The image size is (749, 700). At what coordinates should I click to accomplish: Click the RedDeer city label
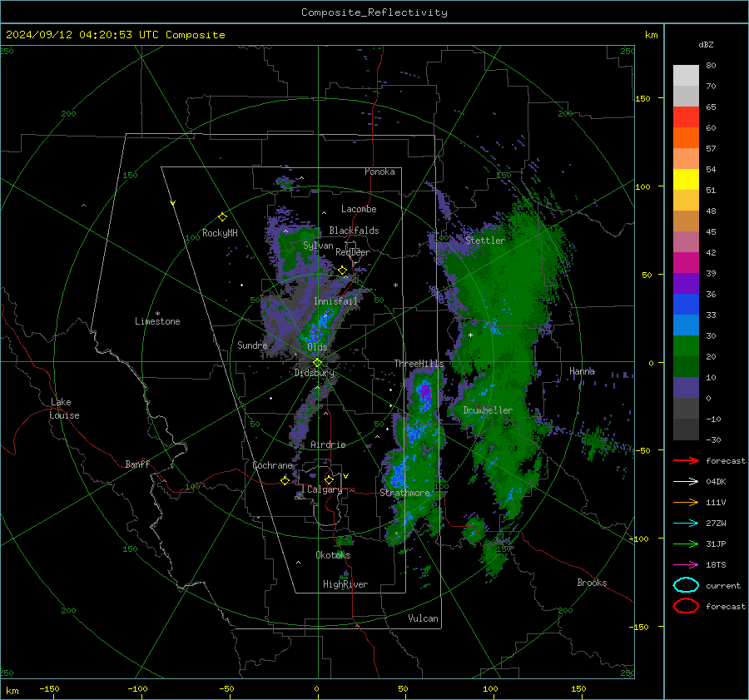[353, 252]
